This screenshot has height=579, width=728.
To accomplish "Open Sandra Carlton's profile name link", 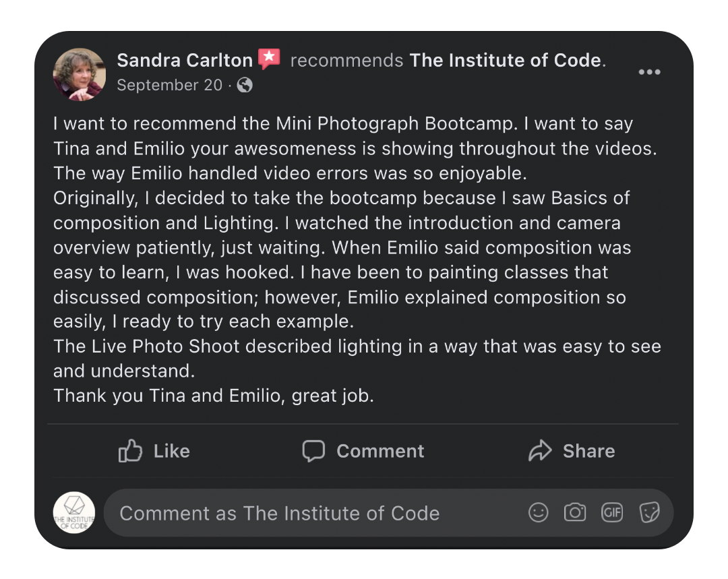I will click(185, 60).
